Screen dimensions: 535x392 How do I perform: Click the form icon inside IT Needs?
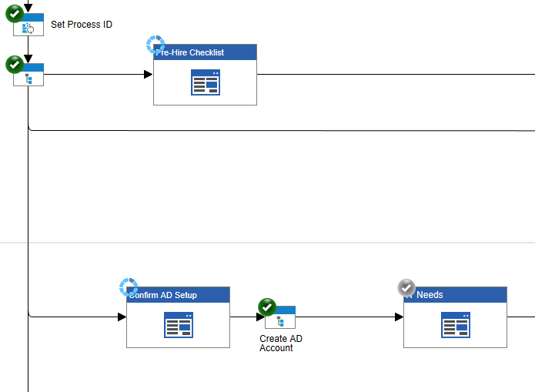click(455, 325)
